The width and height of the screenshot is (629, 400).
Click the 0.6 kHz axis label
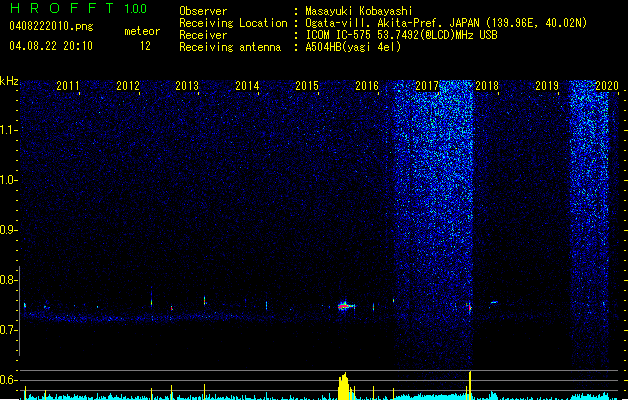pyautogui.click(x=8, y=380)
